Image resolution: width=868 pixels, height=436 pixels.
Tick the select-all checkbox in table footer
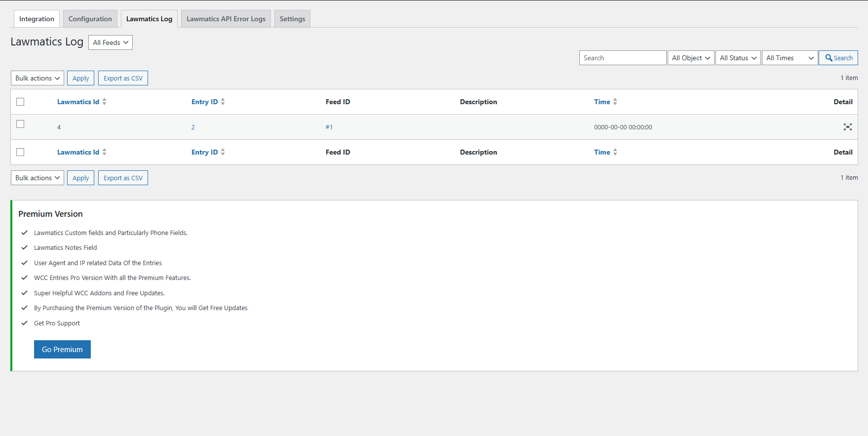point(20,152)
